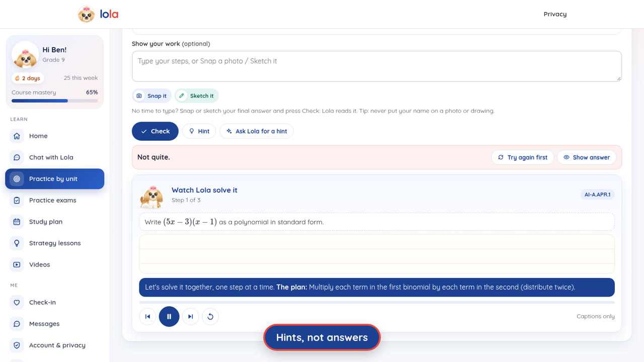Click the Course mastery progress bar
Screen dimensions: 644x362
pos(55,101)
